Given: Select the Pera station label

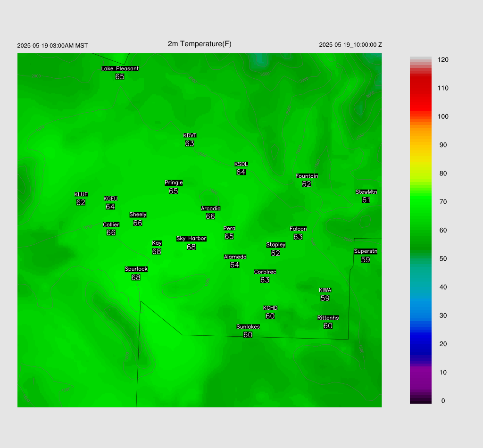Looking at the screenshot, I should pos(230,228).
